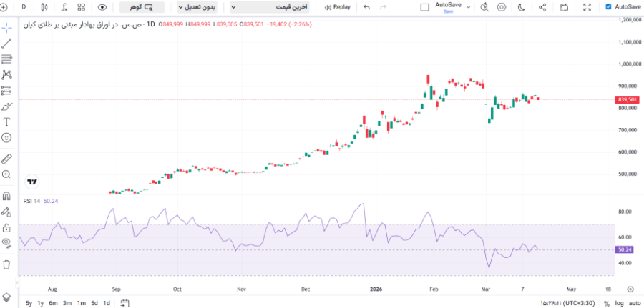Select the square layout icon
The width and height of the screenshot is (644, 308).
tap(425, 7)
